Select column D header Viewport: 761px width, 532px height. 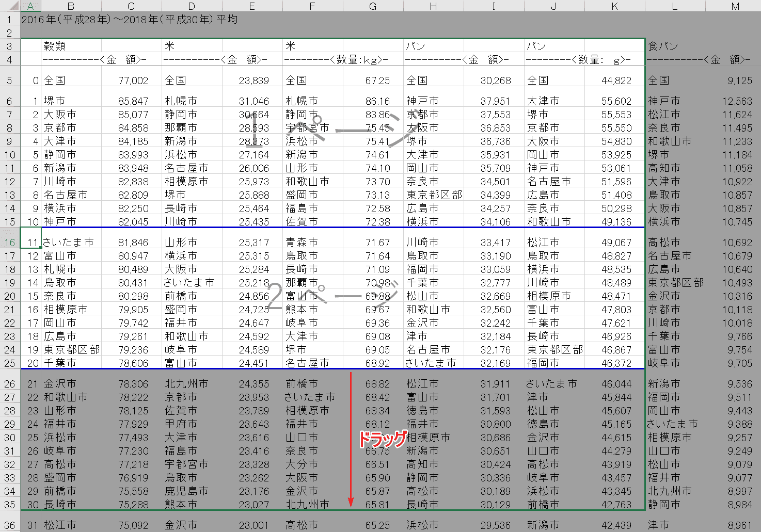[192, 6]
